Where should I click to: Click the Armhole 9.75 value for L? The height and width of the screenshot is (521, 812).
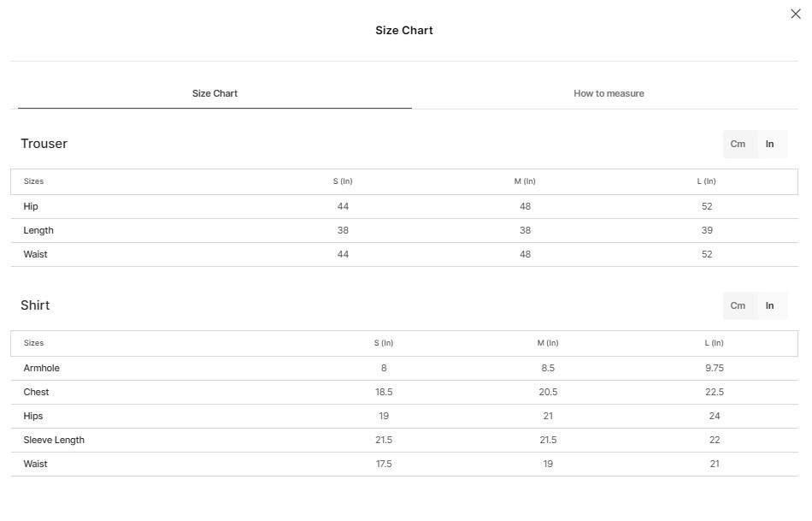coord(714,368)
